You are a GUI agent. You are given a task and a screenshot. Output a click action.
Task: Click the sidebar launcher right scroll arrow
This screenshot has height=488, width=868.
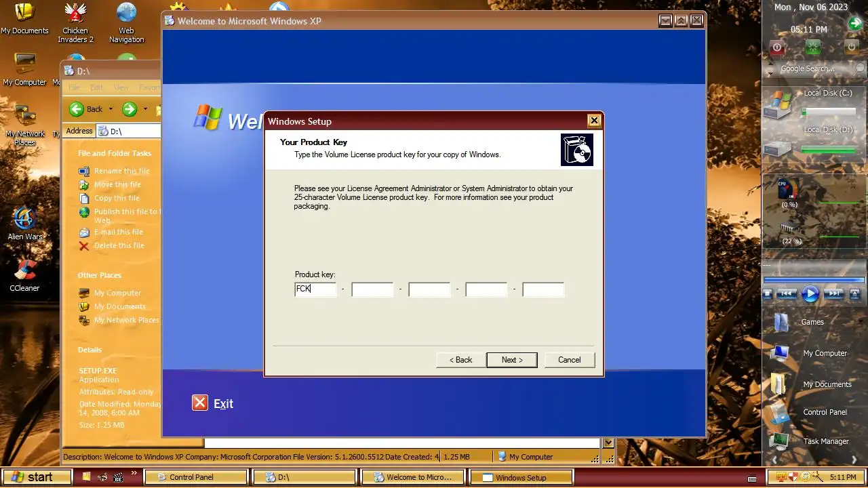[x=854, y=460]
